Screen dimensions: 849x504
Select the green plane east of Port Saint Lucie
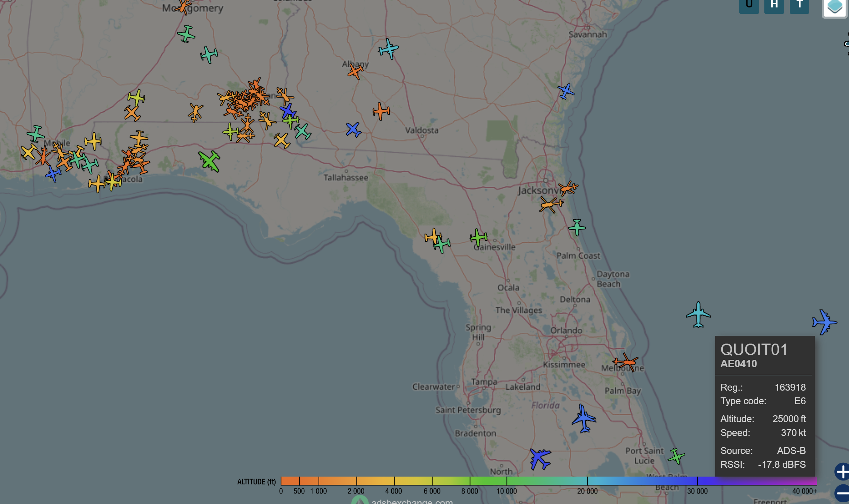(676, 456)
